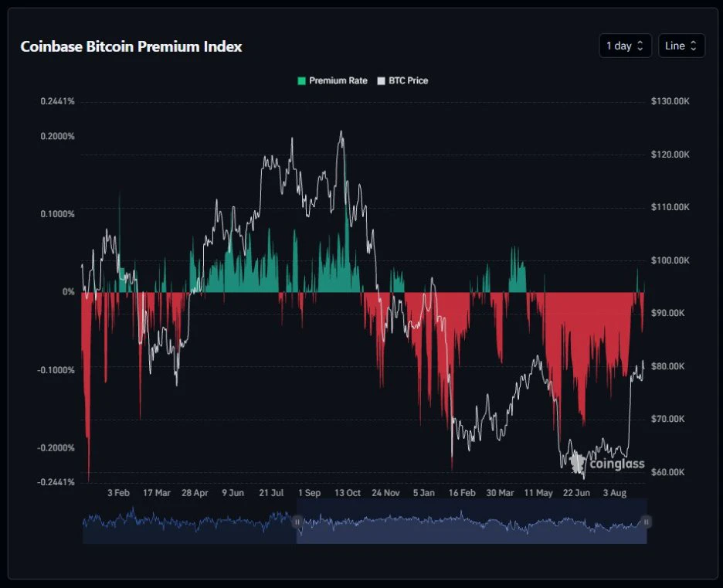Click the 11 May date label
The image size is (723, 588).
pyautogui.click(x=538, y=493)
